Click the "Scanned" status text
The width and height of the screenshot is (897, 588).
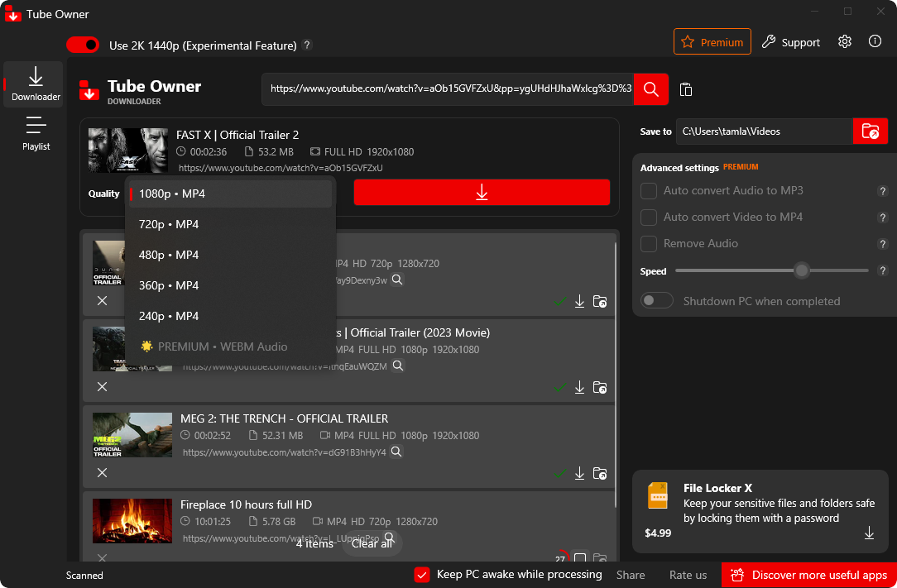click(84, 576)
